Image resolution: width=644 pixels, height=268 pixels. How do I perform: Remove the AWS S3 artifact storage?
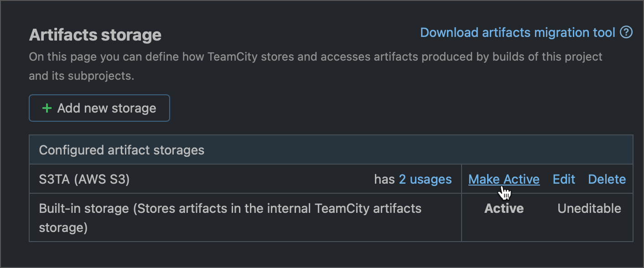607,179
